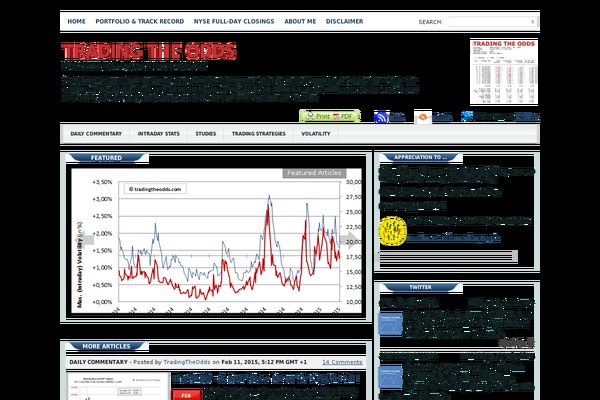Open the Feb 11 article chart thumbnail

tap(118, 387)
